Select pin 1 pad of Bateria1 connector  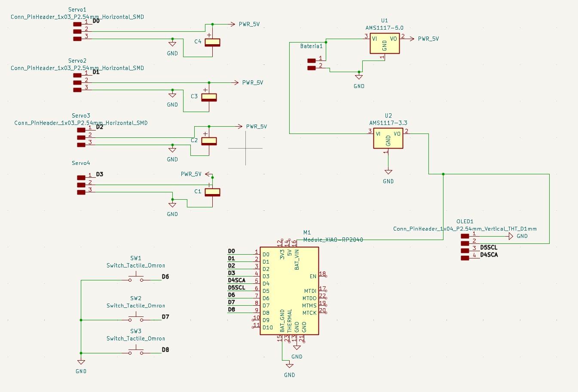coord(312,61)
